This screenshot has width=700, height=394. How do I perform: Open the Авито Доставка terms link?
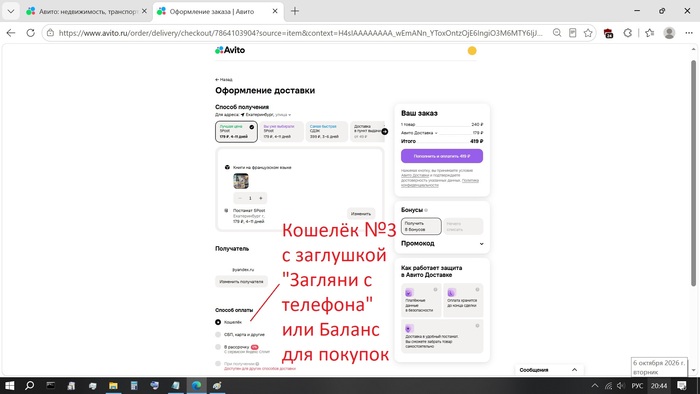tap(415, 175)
